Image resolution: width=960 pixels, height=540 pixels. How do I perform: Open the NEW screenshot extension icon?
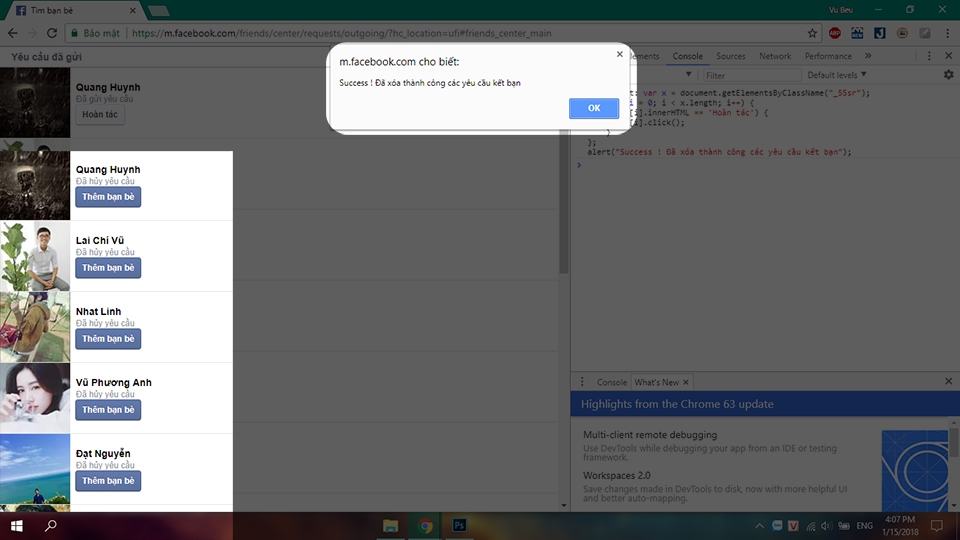click(x=857, y=33)
